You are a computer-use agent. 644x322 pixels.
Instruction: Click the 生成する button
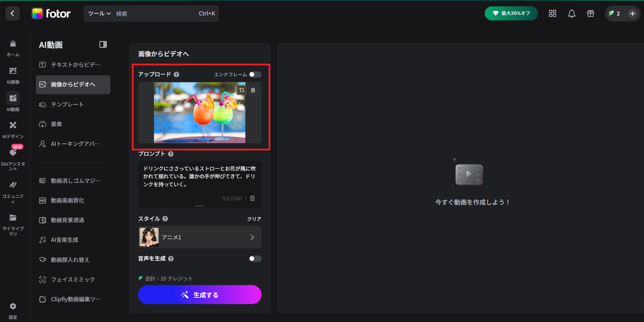tap(200, 295)
